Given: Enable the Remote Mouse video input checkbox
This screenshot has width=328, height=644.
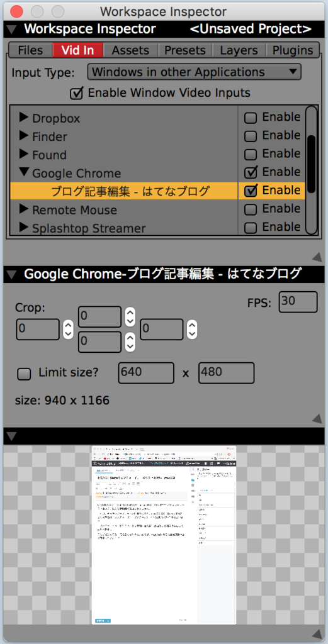Looking at the screenshot, I should [x=251, y=209].
